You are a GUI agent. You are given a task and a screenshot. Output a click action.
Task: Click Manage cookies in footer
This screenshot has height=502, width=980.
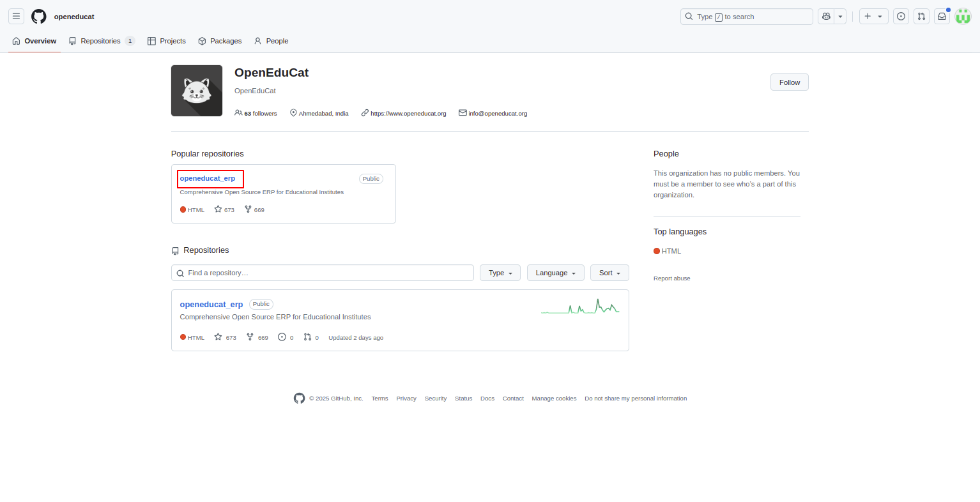click(x=554, y=399)
